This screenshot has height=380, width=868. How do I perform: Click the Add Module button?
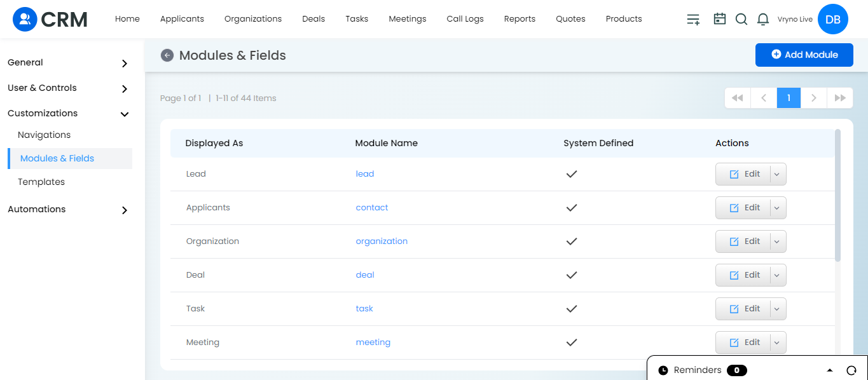[804, 55]
